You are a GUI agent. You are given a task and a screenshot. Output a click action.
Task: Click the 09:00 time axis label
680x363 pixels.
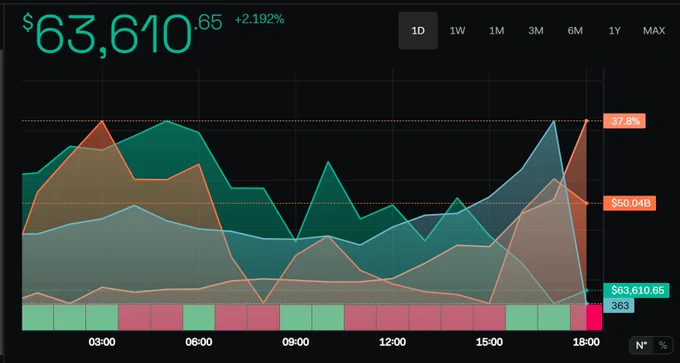coord(296,342)
